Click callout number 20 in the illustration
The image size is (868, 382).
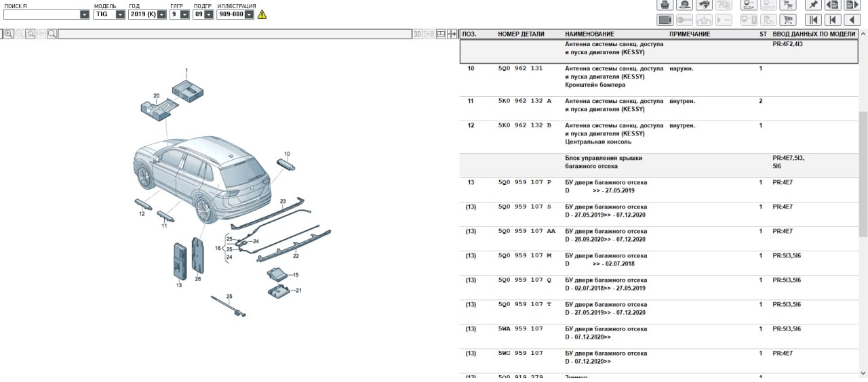[x=156, y=95]
